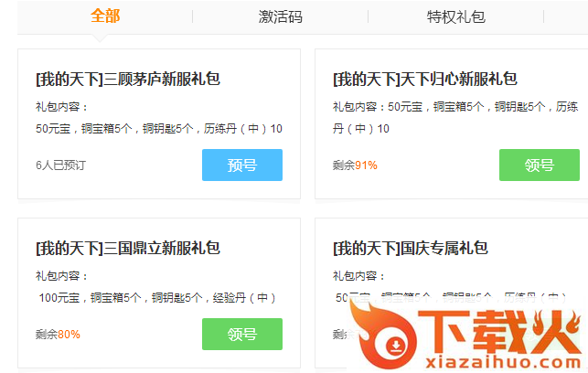Click the 100元宝 contents line in 三国鼎立 card
The image size is (588, 373).
point(157,298)
